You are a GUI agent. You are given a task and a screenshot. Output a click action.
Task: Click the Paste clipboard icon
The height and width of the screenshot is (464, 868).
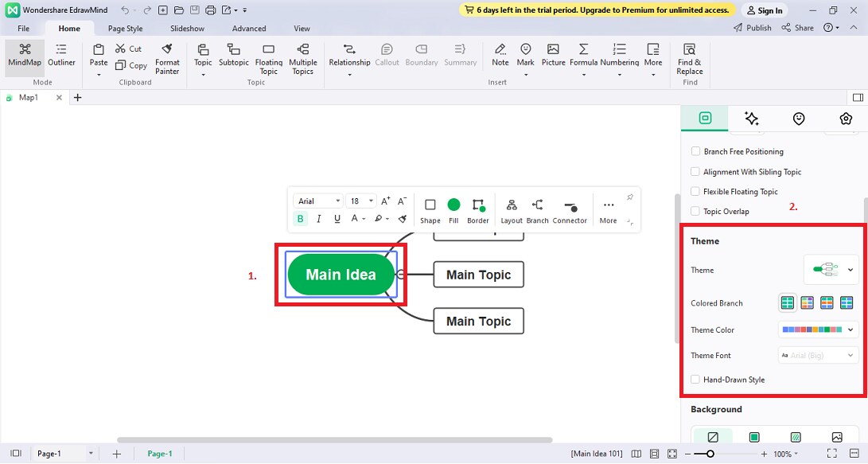pyautogui.click(x=99, y=49)
